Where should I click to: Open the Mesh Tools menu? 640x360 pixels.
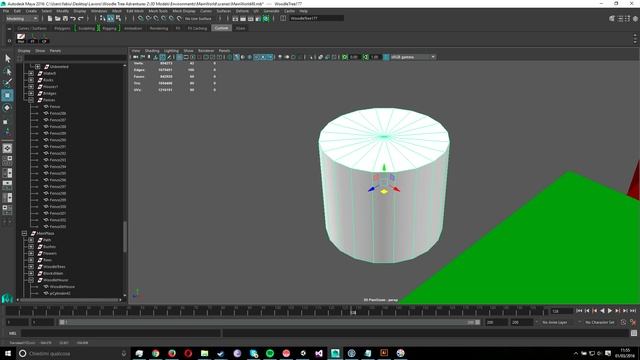tap(158, 11)
